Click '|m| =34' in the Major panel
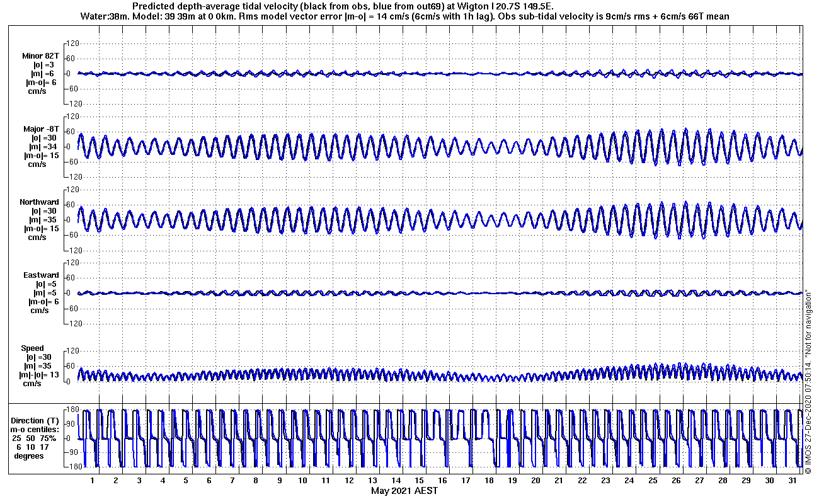This screenshot has height=504, width=819. pyautogui.click(x=44, y=147)
